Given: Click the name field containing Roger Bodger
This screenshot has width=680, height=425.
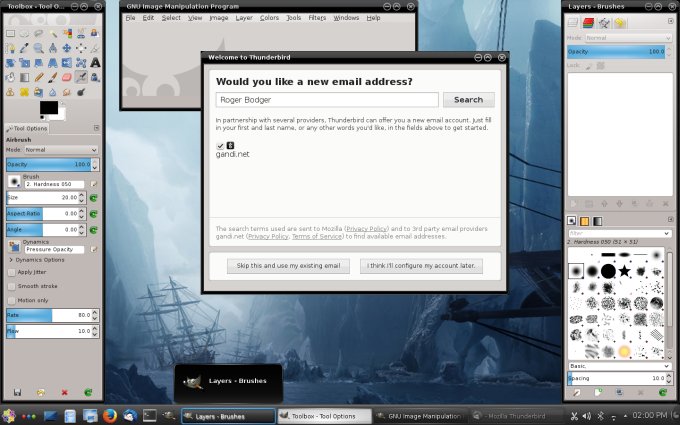Looking at the screenshot, I should click(327, 100).
